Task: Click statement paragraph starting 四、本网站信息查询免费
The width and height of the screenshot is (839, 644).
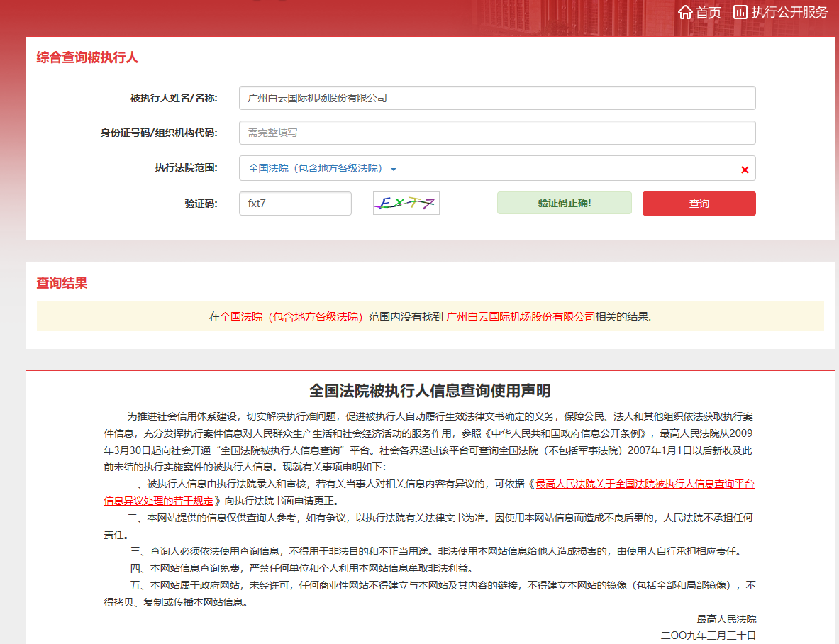Action: click(301, 568)
